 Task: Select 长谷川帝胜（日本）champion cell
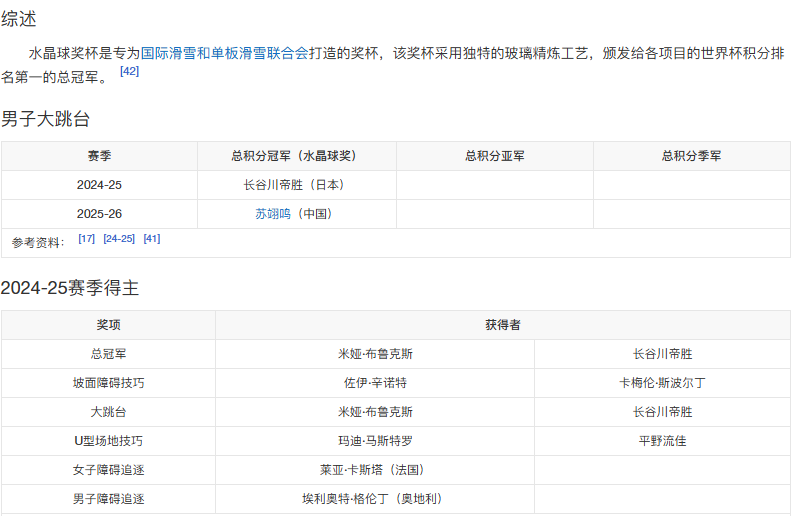click(297, 185)
